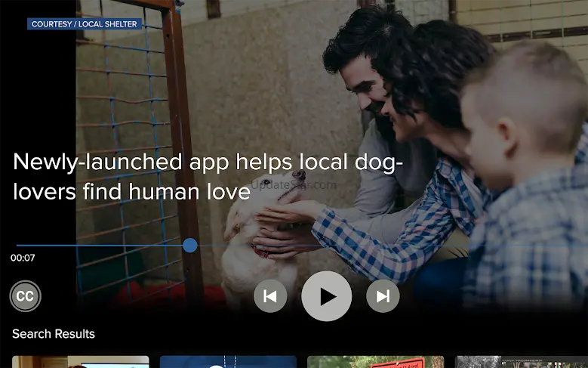Play the video with the center play button
This screenshot has width=588, height=368.
click(x=327, y=296)
